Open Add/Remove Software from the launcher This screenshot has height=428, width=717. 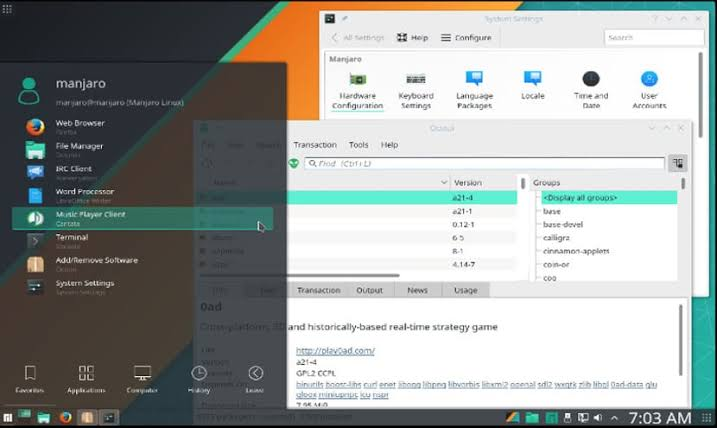click(x=143, y=264)
